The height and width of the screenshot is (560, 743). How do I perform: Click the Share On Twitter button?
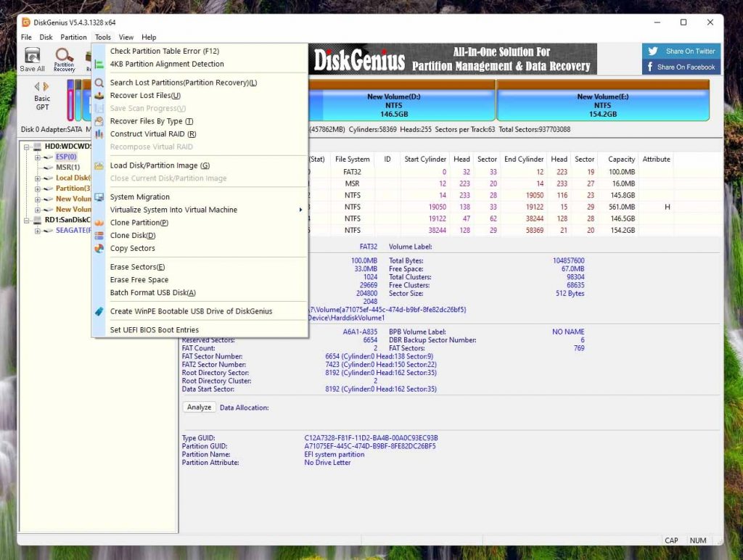click(x=681, y=52)
